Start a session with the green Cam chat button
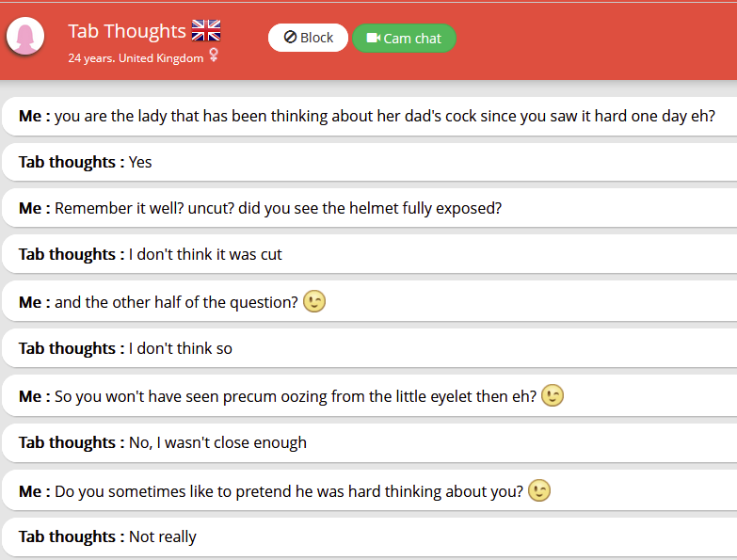 (x=404, y=39)
